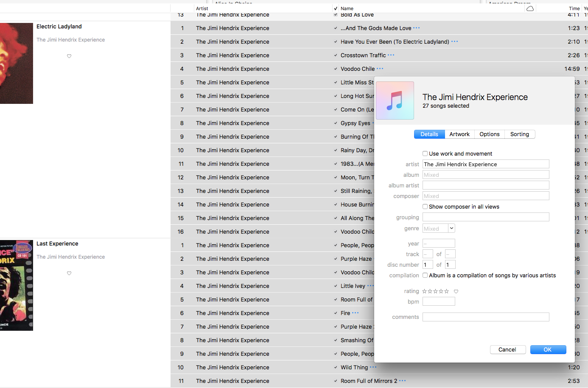Focus the track number field

tap(428, 254)
